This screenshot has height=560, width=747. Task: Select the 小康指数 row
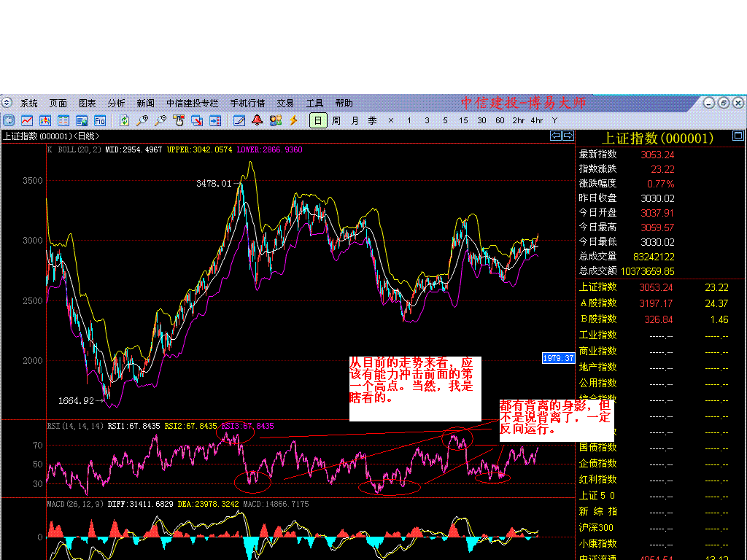[659, 544]
